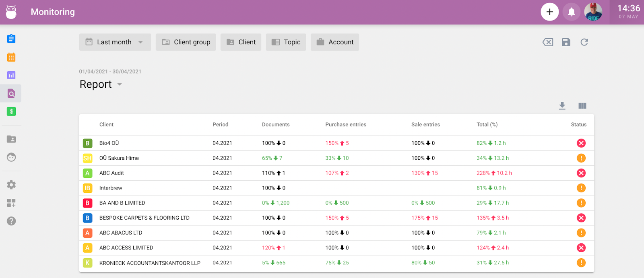Click the warning status icon for KRONIECK row
The width and height of the screenshot is (644, 278).
[x=581, y=263]
